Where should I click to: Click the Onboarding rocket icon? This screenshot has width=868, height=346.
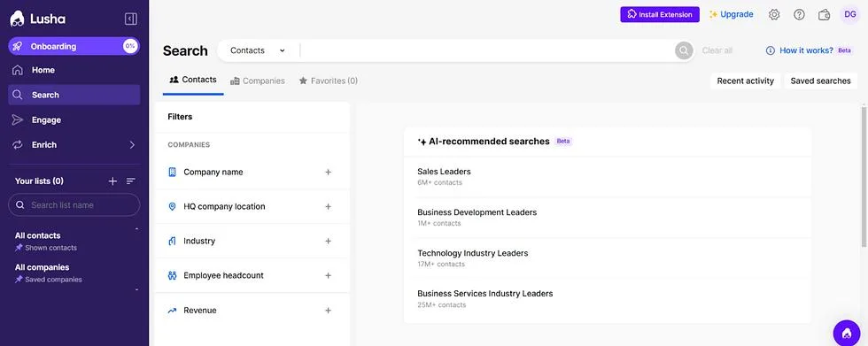[x=18, y=46]
